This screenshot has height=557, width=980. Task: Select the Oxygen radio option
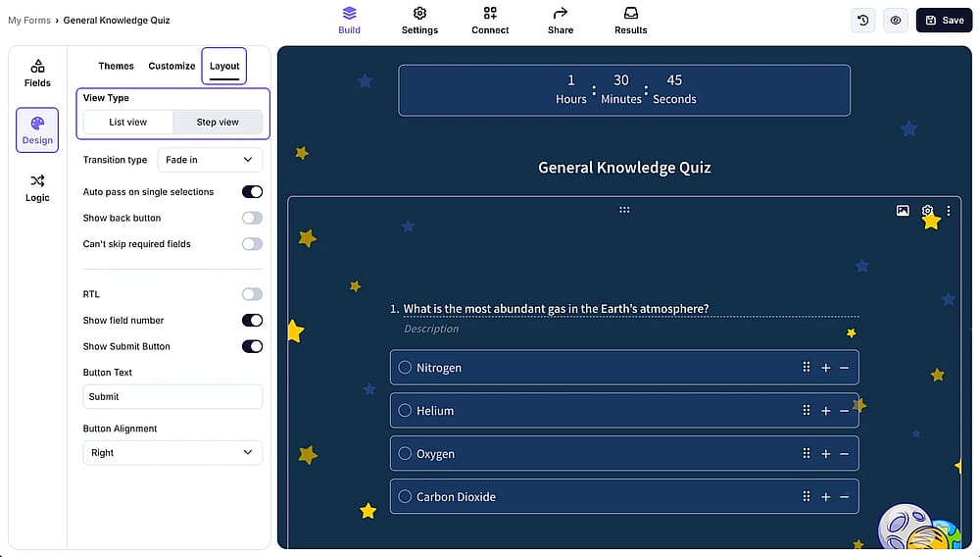coord(405,453)
